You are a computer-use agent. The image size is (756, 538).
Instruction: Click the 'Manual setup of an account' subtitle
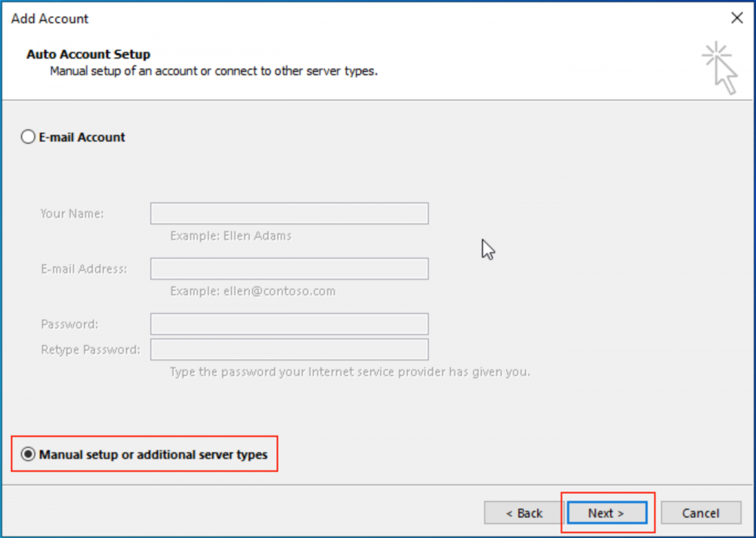214,71
